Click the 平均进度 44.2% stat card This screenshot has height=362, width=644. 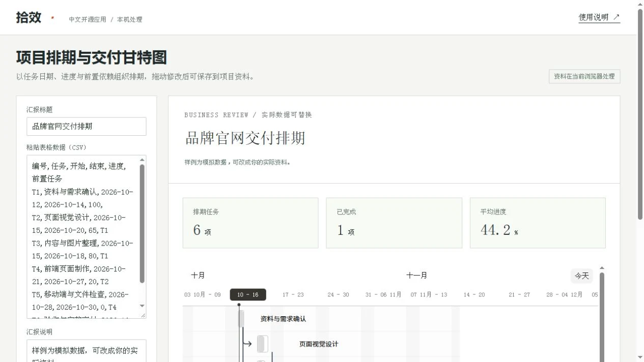pyautogui.click(x=538, y=223)
